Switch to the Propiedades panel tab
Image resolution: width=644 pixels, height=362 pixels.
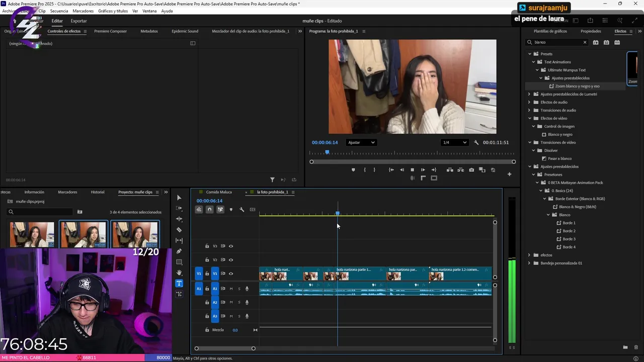click(591, 31)
